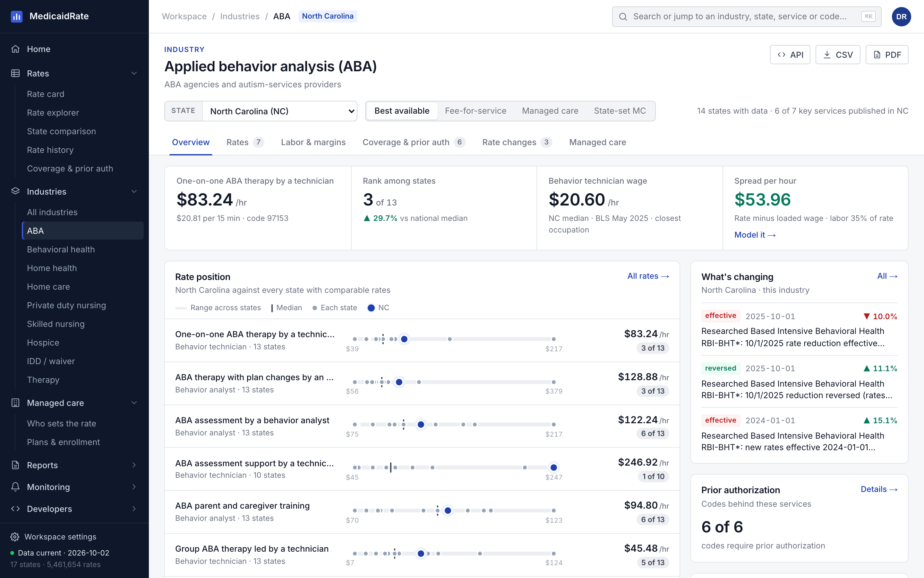Open the All rates link
This screenshot has height=578, width=924.
click(648, 276)
